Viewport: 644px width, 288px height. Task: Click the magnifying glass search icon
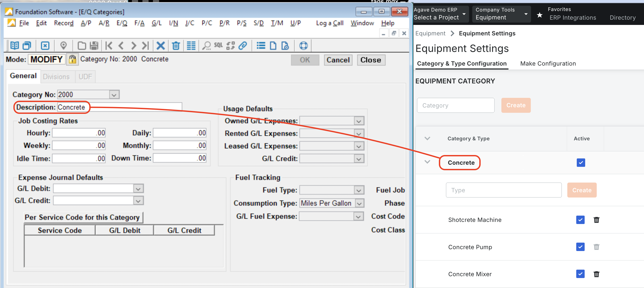(206, 46)
